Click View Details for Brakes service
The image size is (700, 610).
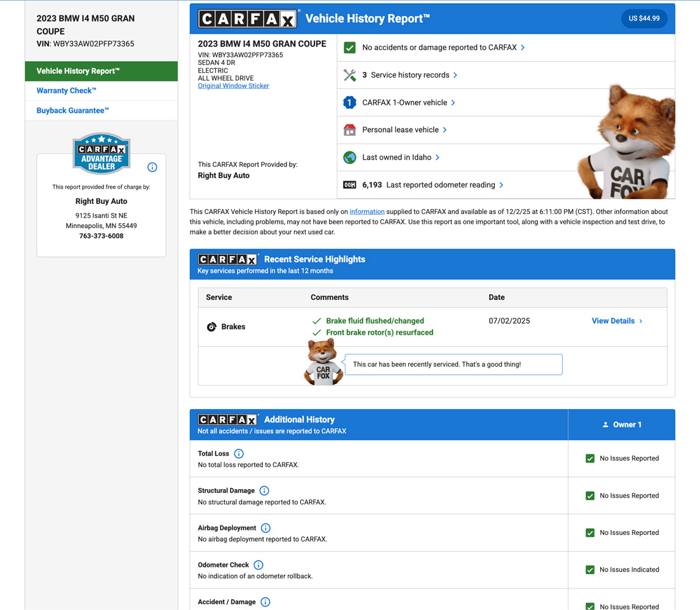point(617,321)
